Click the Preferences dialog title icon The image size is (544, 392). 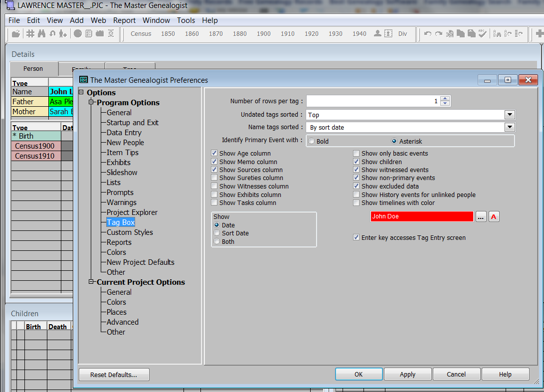click(x=84, y=80)
